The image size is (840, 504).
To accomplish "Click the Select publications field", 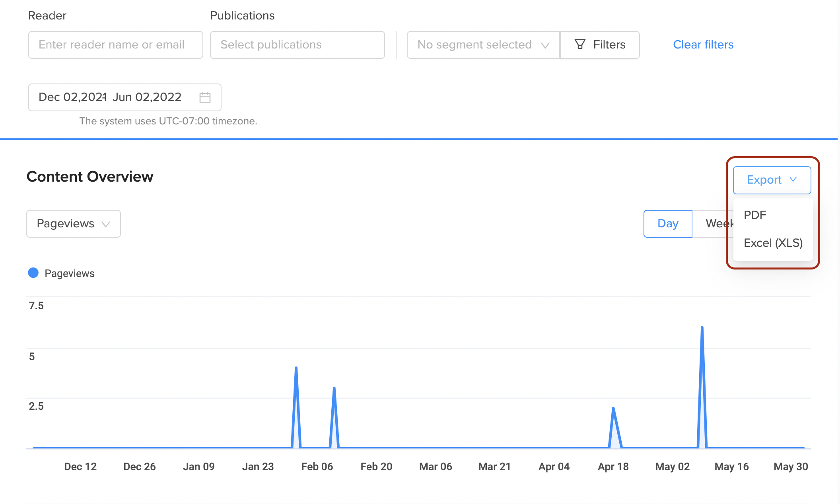I will coord(297,45).
